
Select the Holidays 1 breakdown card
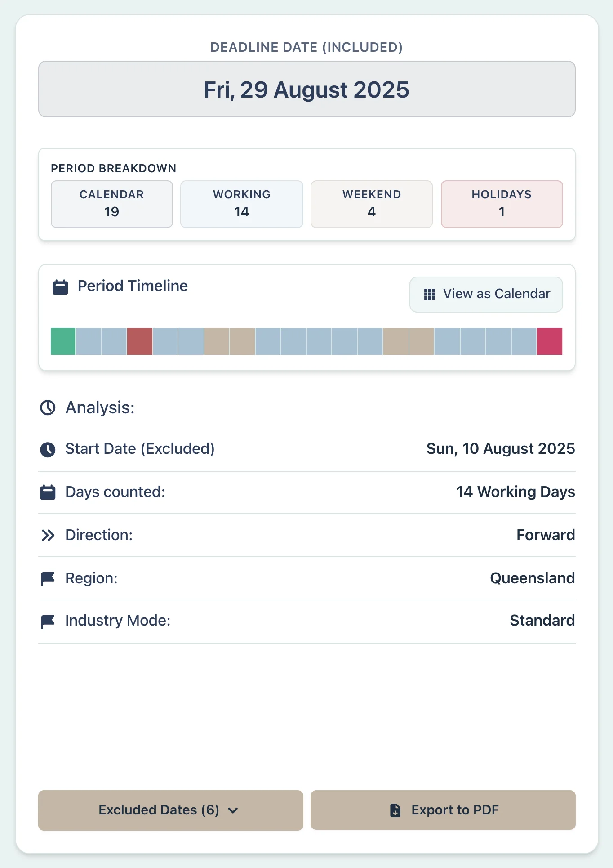pos(502,204)
